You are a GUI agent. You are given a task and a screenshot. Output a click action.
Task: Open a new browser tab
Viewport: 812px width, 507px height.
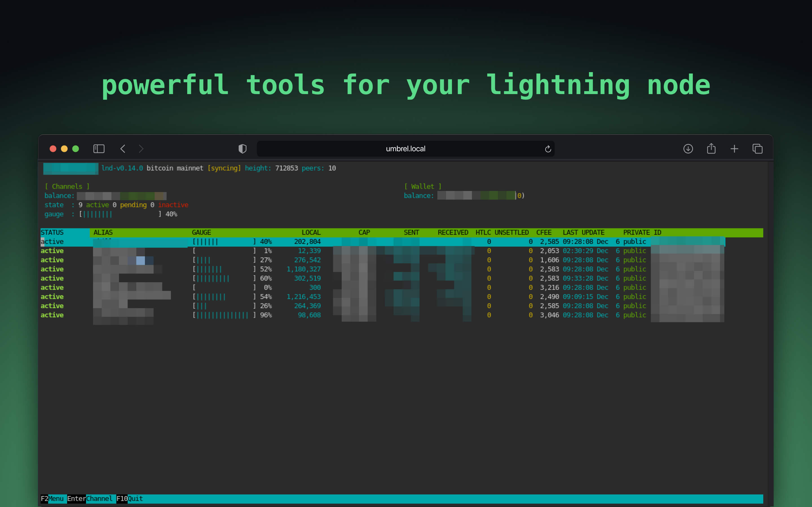click(734, 148)
